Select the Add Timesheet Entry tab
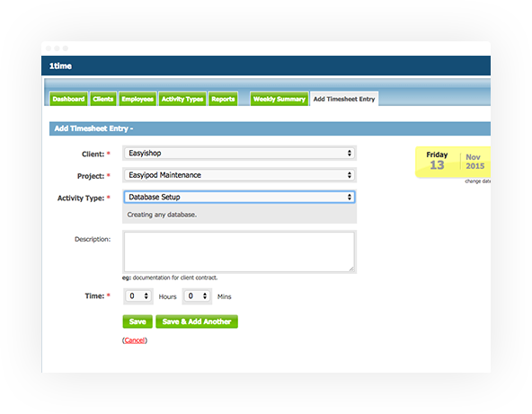This screenshot has width=532, height=414. tap(344, 99)
